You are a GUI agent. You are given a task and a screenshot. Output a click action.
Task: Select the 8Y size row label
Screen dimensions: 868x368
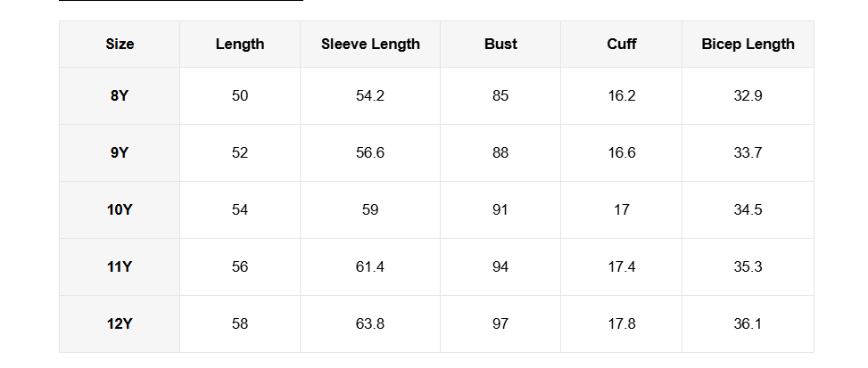coord(120,95)
